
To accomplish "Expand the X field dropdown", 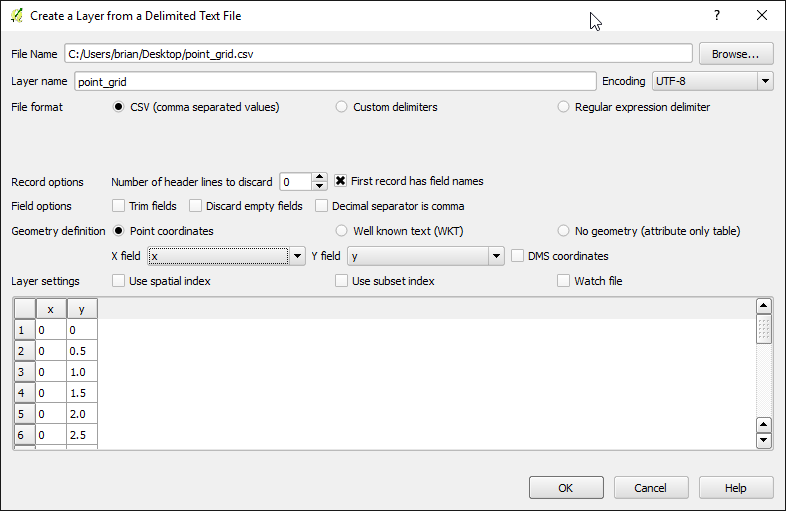I will (x=226, y=256).
